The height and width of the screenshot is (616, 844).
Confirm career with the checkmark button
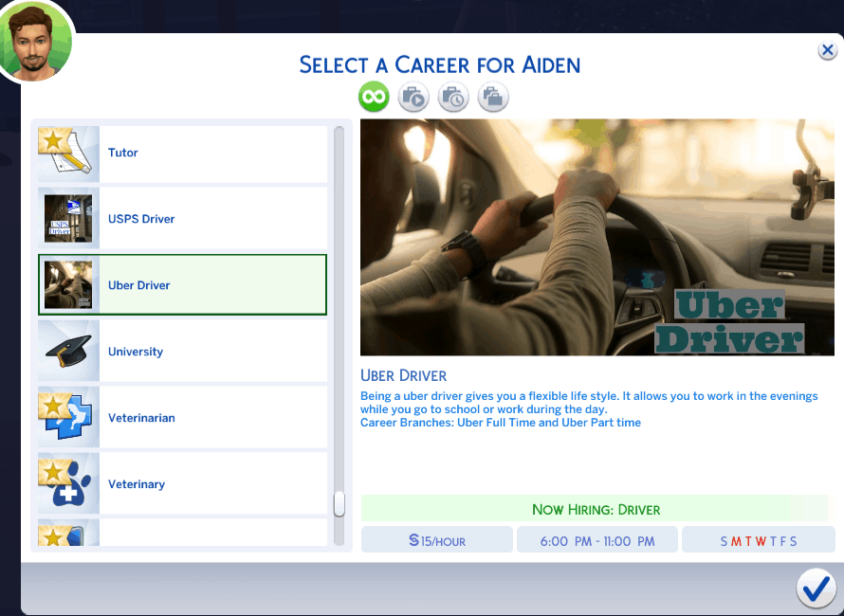coord(815,589)
